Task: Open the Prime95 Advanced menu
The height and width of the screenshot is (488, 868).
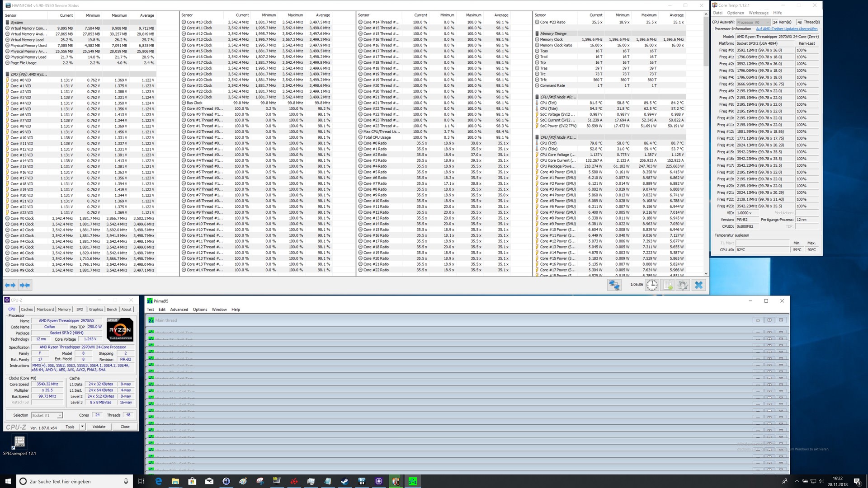Action: coord(179,310)
